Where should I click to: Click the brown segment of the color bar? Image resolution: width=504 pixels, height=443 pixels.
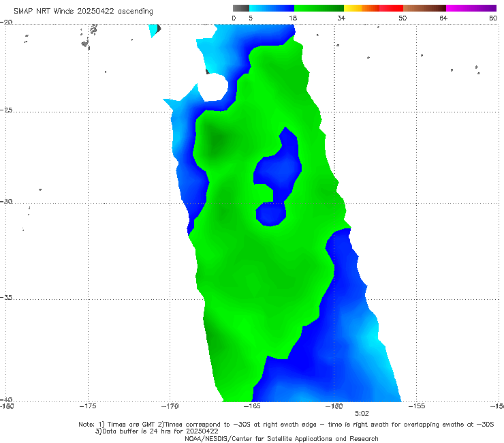tap(424, 8)
